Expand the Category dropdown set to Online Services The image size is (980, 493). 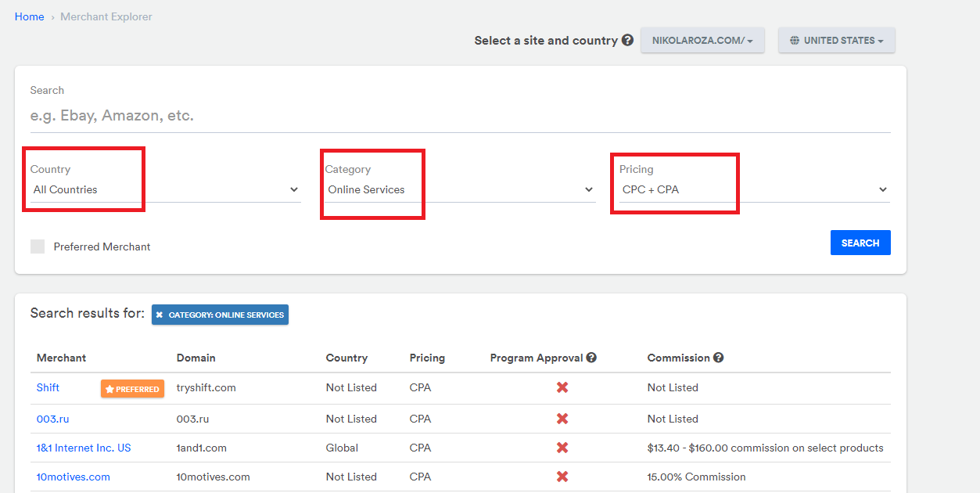[x=460, y=189]
